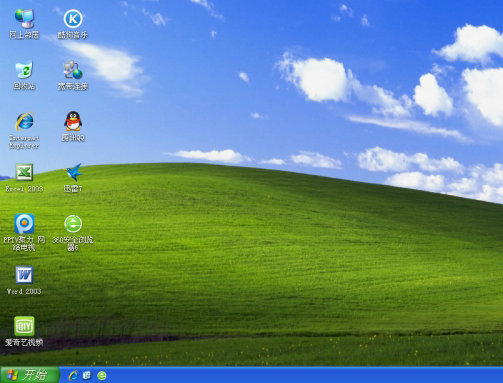Click the Show Desktop quick launch icon
The height and width of the screenshot is (383, 503).
87,376
